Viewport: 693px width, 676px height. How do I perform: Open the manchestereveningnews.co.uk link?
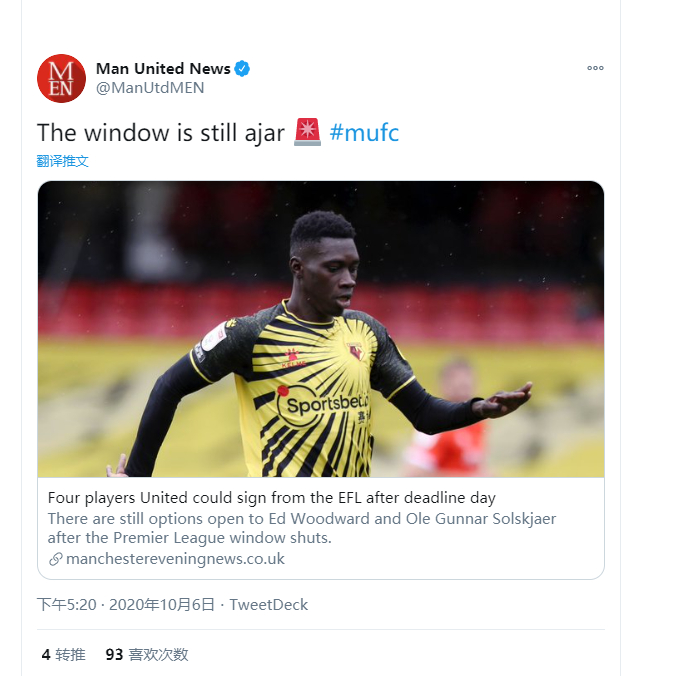click(175, 559)
